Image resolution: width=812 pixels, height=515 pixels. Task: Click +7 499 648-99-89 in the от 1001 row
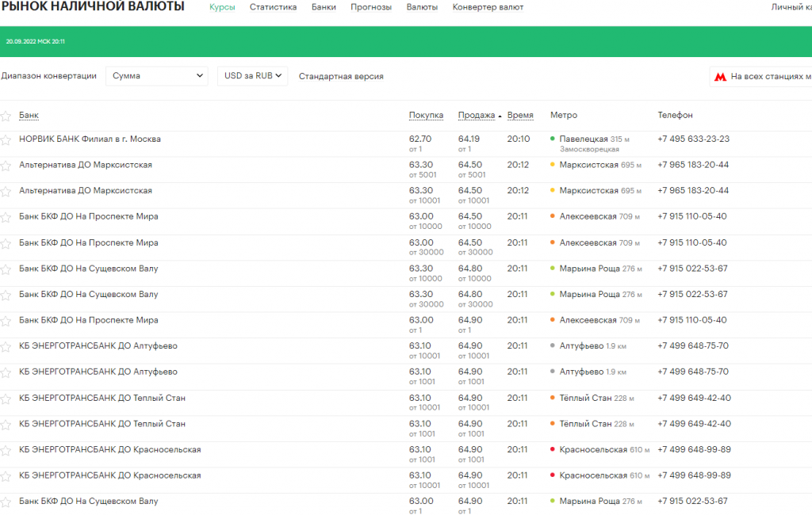[x=695, y=449]
